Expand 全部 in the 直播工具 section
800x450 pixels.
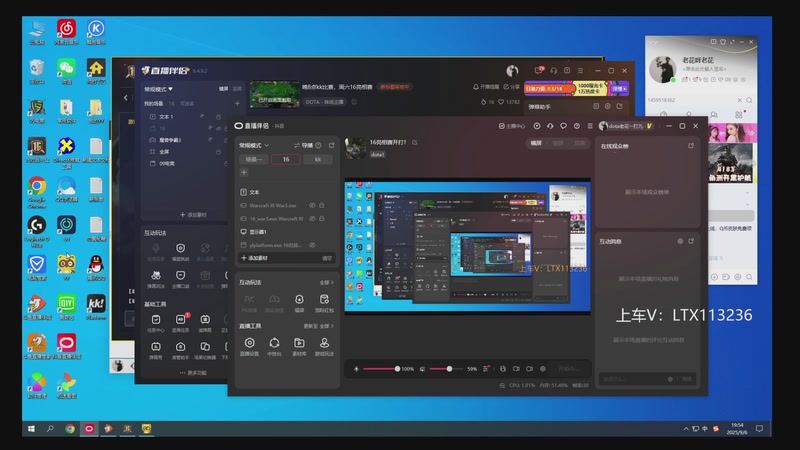(x=327, y=326)
